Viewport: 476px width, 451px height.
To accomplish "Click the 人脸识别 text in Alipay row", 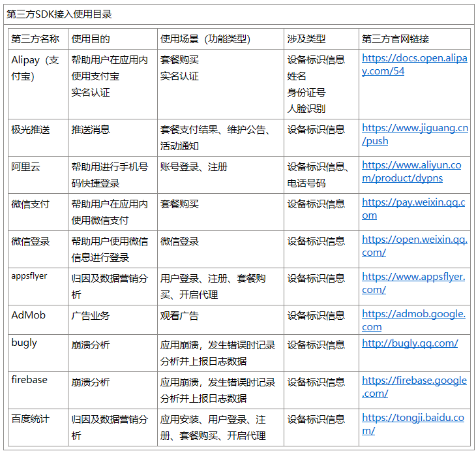I will (x=306, y=109).
